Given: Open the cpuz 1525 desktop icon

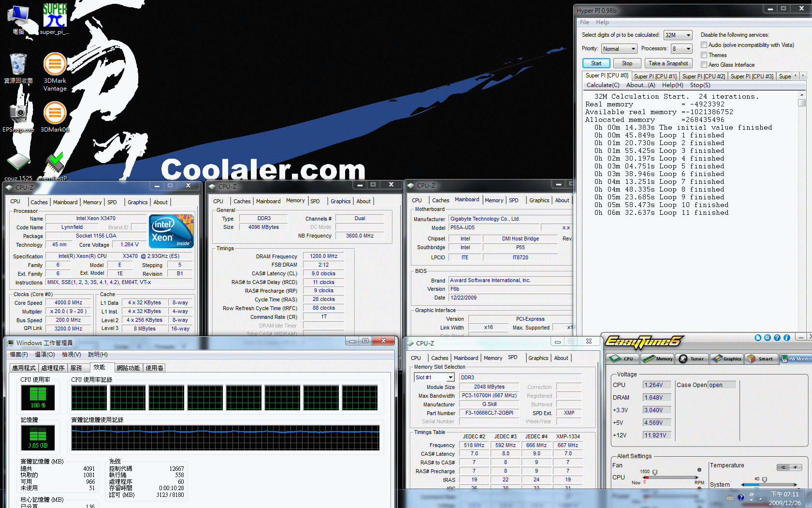Looking at the screenshot, I should coord(18,167).
